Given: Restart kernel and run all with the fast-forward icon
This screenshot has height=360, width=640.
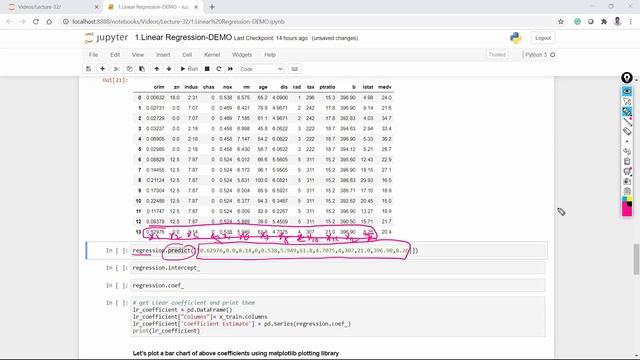Looking at the screenshot, I should point(231,69).
